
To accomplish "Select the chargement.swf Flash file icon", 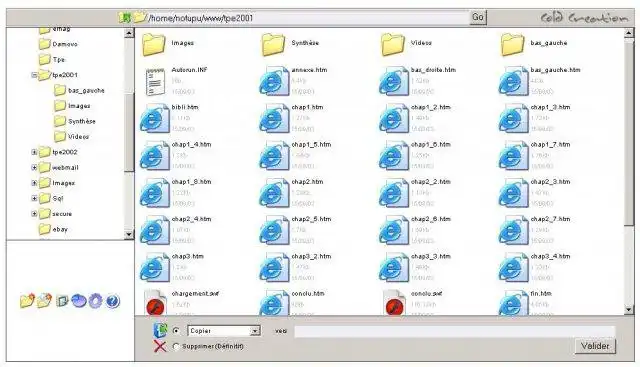I will point(155,302).
